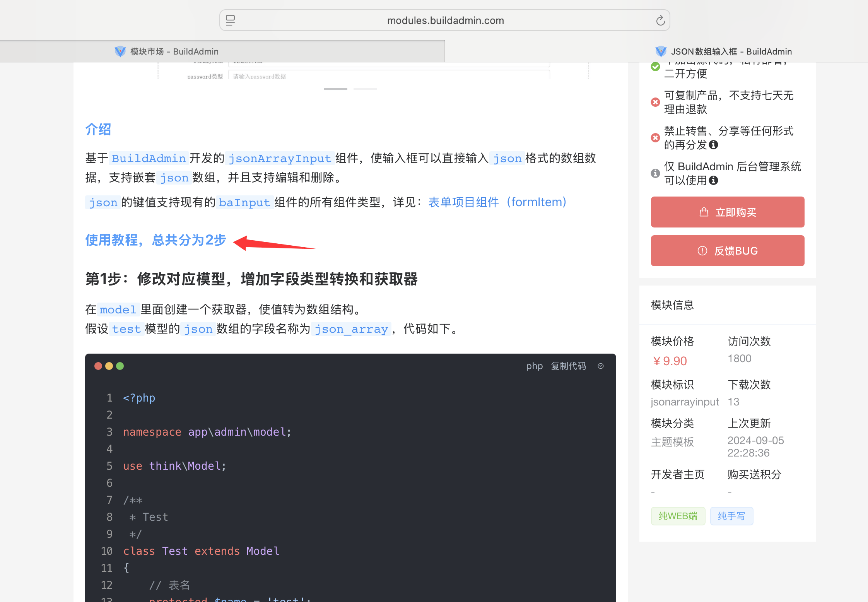Screen dimensions: 868x602
Task: Click the yellow dot in code block header
Action: (x=109, y=366)
